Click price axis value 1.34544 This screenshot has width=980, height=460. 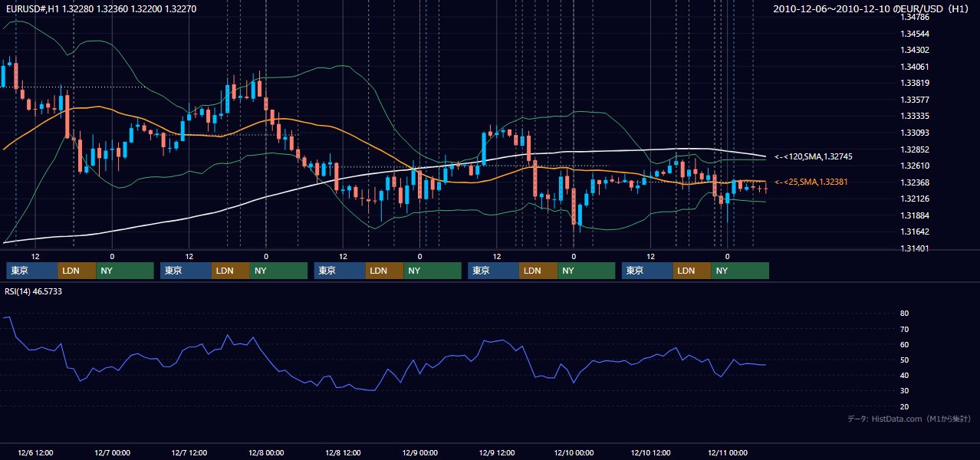915,34
